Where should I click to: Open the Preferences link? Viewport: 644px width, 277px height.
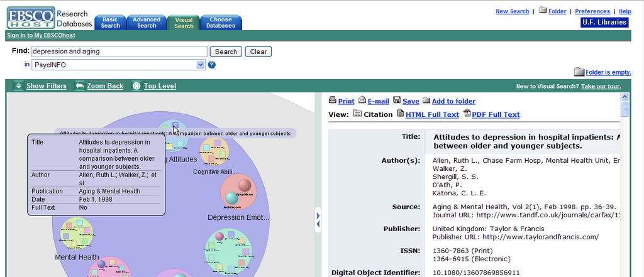point(592,11)
